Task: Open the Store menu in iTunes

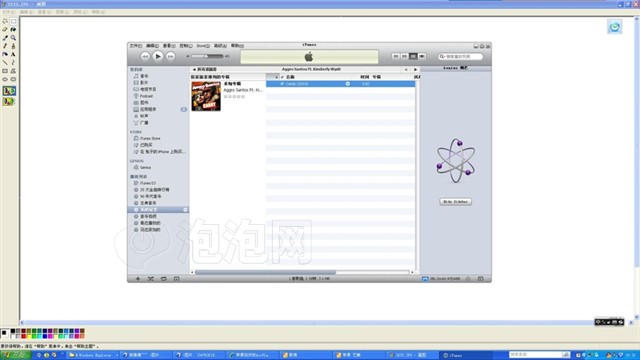Action: 203,46
